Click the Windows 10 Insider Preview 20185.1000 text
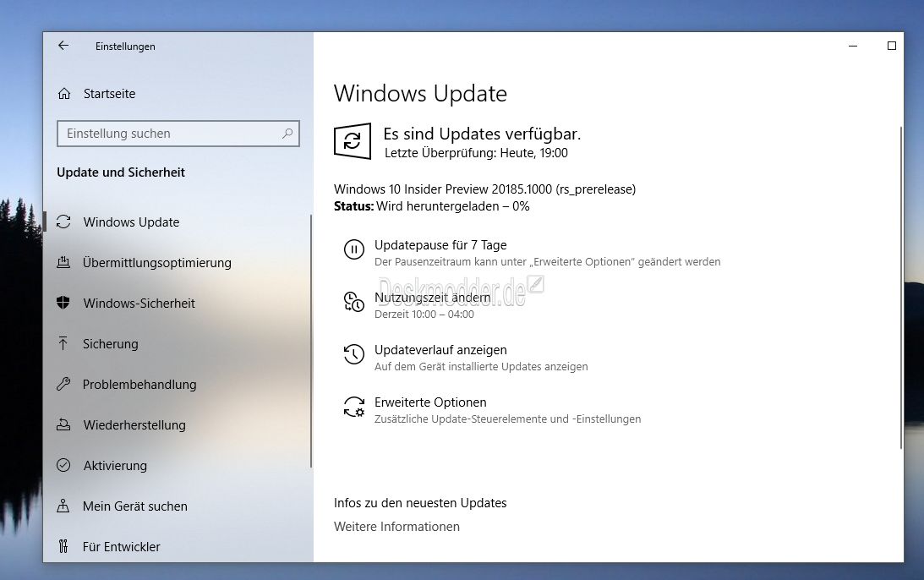The height and width of the screenshot is (580, 924). click(x=485, y=189)
